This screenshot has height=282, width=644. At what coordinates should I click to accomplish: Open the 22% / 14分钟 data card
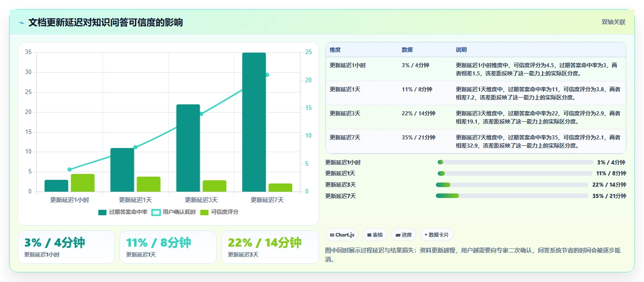click(x=270, y=247)
